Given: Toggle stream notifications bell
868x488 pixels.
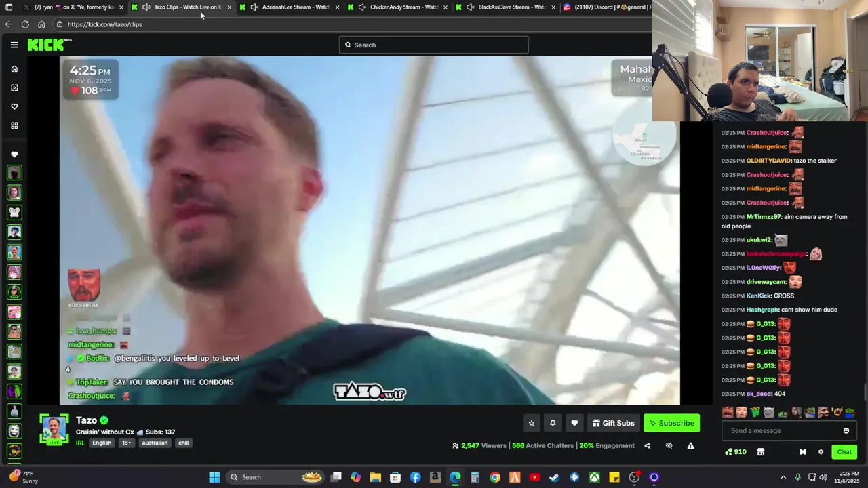Looking at the screenshot, I should pyautogui.click(x=553, y=423).
